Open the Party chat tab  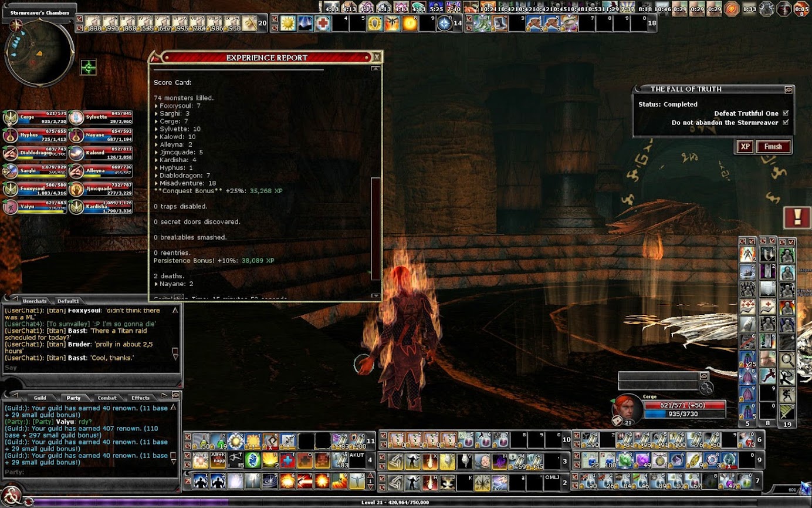click(x=73, y=398)
